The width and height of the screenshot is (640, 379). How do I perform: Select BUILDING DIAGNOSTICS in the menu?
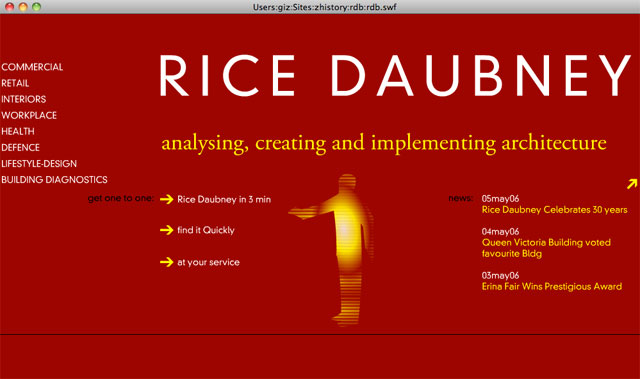[54, 180]
